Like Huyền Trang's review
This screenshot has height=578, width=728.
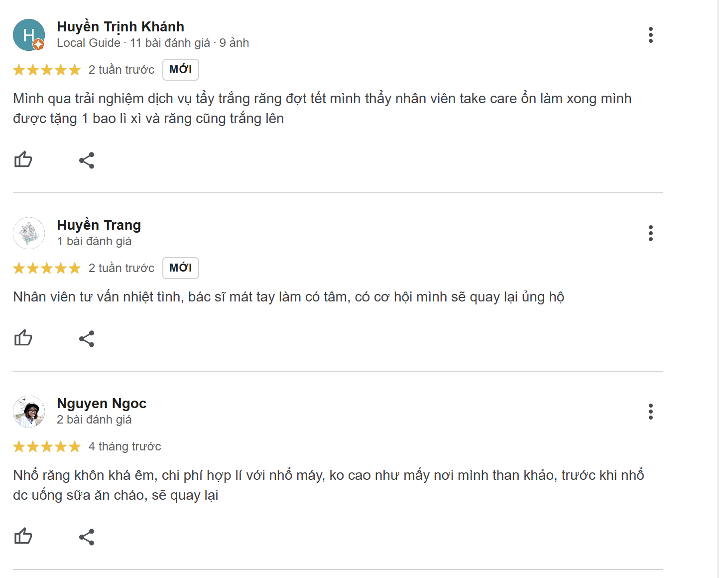pyautogui.click(x=23, y=338)
